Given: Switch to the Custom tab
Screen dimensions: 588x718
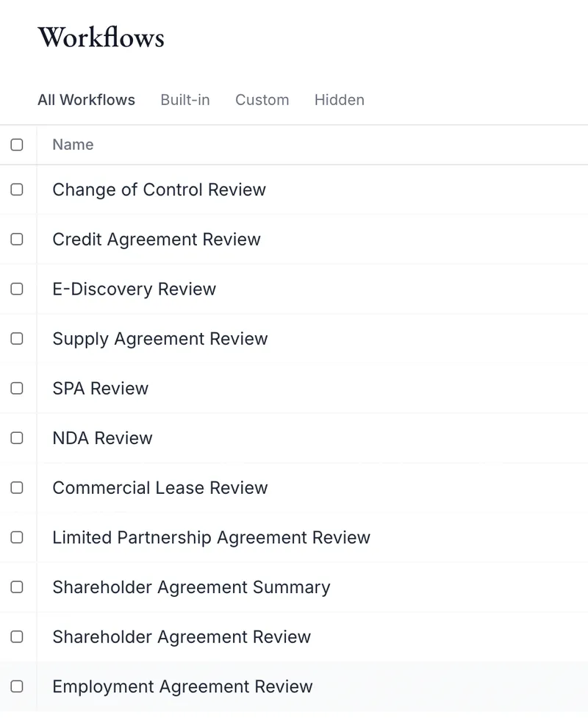Looking at the screenshot, I should click(262, 100).
